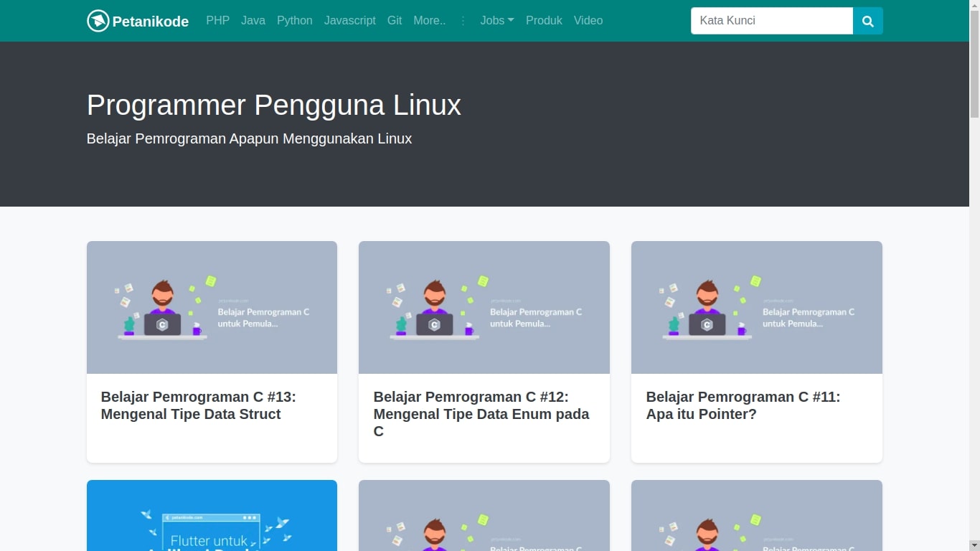The height and width of the screenshot is (551, 980).
Task: Open the PHP menu item
Action: click(x=217, y=21)
